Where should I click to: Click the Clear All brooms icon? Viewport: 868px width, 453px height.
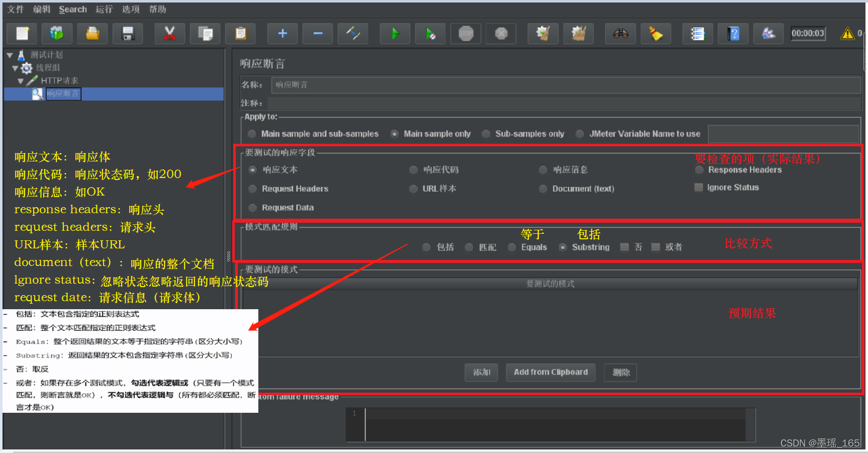tap(578, 34)
